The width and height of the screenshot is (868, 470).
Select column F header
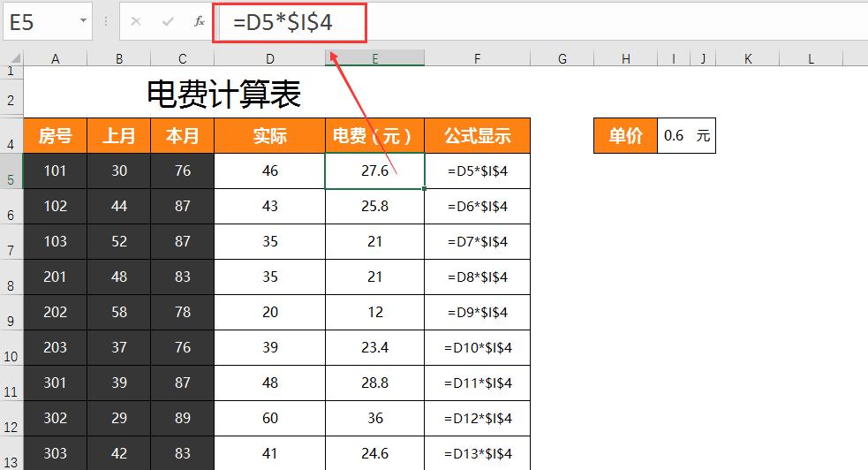478,58
